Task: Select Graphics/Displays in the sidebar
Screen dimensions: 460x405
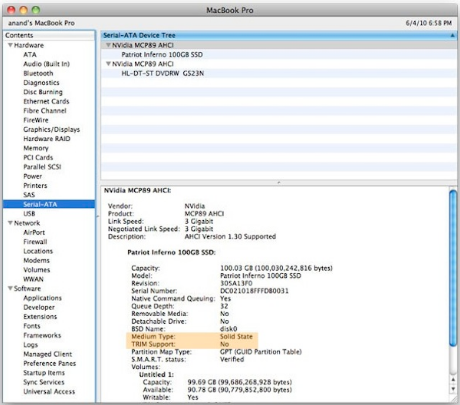Action: tap(51, 129)
